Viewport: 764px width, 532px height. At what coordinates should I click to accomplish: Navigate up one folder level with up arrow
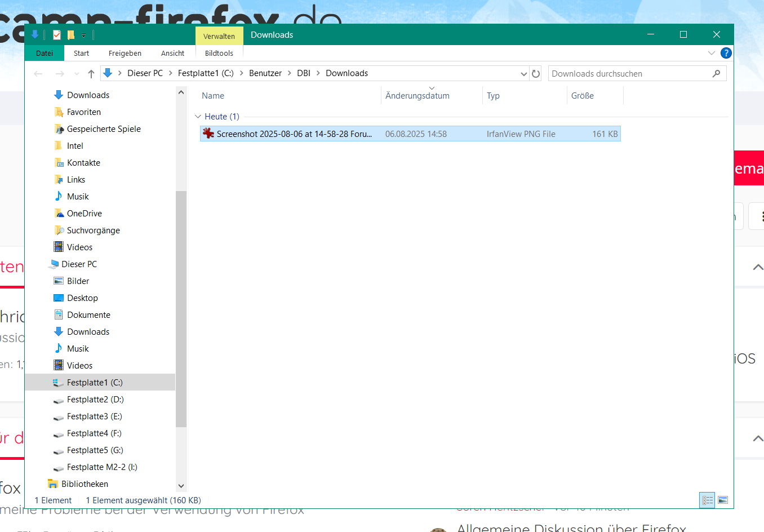(x=91, y=73)
